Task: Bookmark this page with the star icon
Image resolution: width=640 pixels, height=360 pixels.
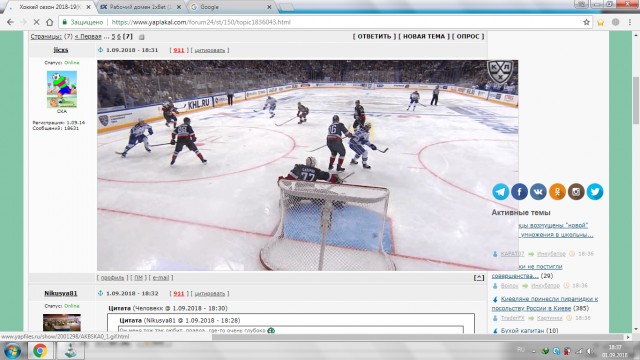Action: tap(586, 22)
